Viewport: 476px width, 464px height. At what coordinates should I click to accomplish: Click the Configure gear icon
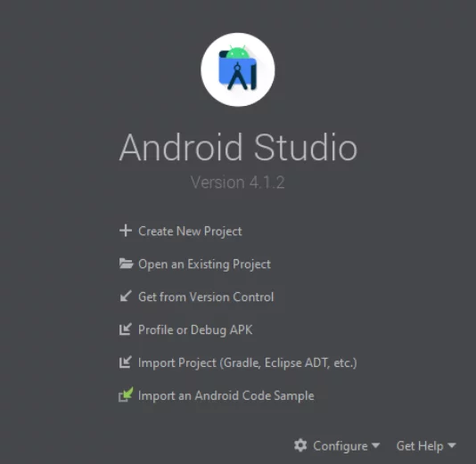[x=300, y=445]
